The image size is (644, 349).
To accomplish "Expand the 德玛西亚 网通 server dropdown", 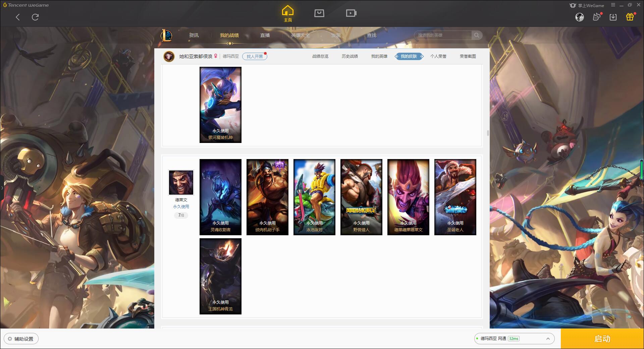I will click(514, 339).
